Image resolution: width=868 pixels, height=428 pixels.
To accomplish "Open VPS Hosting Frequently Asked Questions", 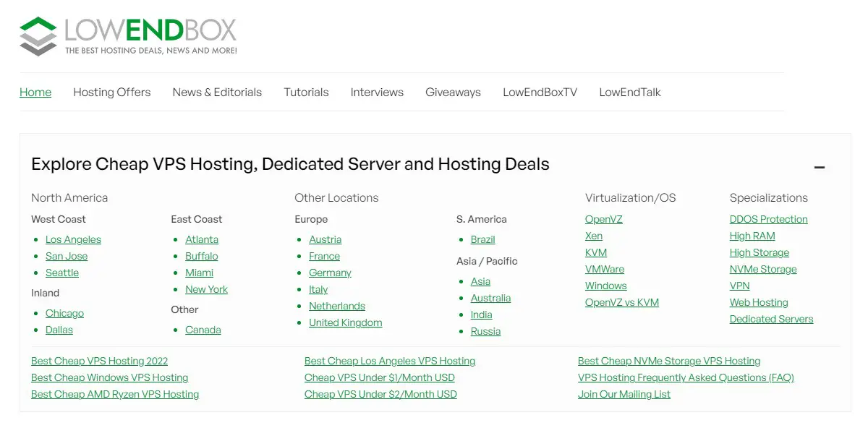I will (686, 377).
